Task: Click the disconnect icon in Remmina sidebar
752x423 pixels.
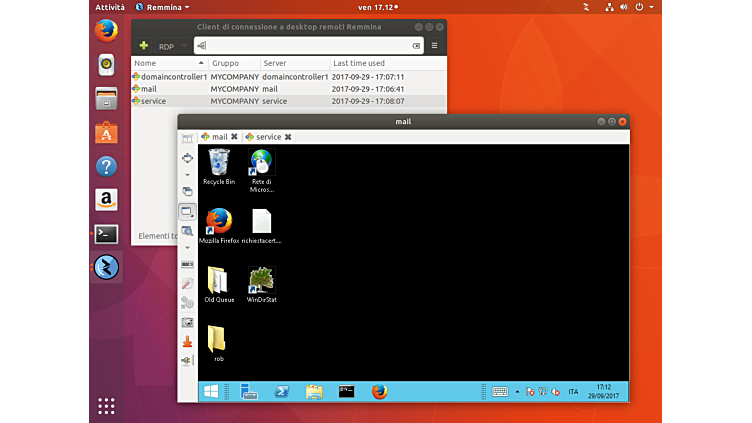Action: [187, 360]
